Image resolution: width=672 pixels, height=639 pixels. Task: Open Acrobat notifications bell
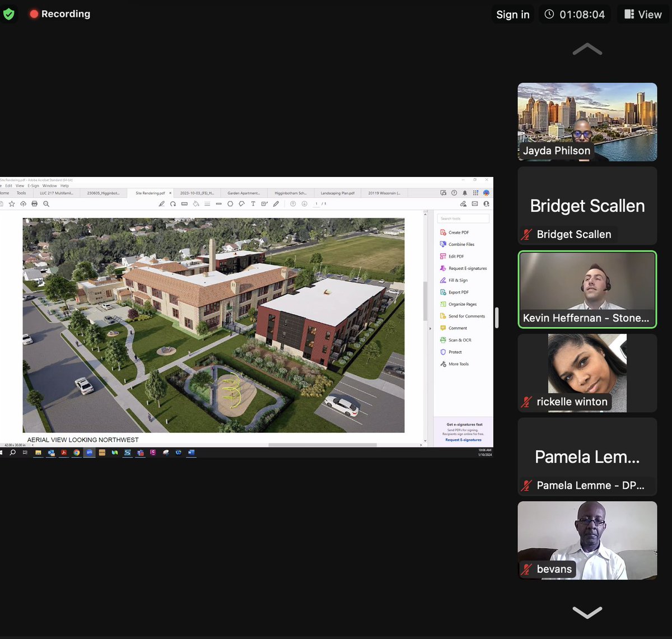(x=465, y=193)
